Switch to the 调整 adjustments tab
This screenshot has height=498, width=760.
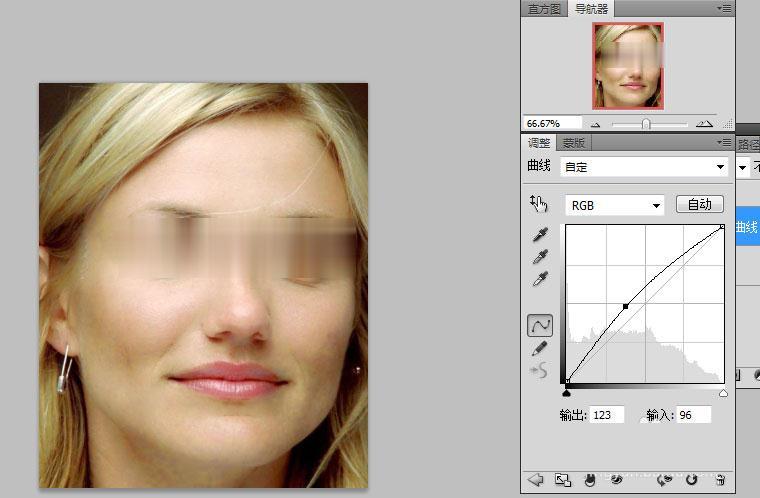pos(538,143)
